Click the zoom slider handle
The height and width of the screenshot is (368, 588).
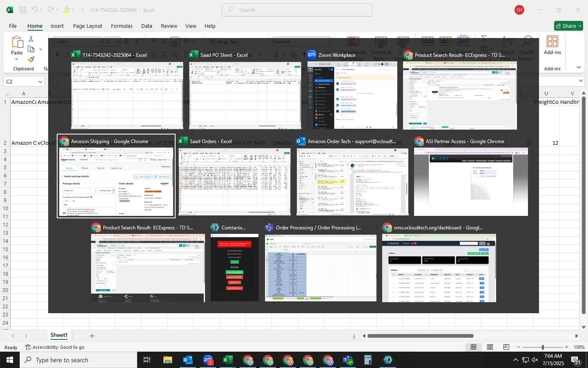click(543, 347)
